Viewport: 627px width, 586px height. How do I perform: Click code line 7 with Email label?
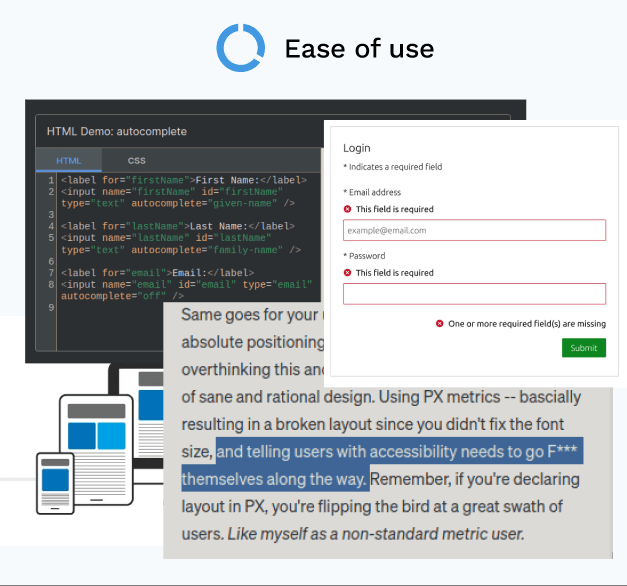(x=158, y=273)
